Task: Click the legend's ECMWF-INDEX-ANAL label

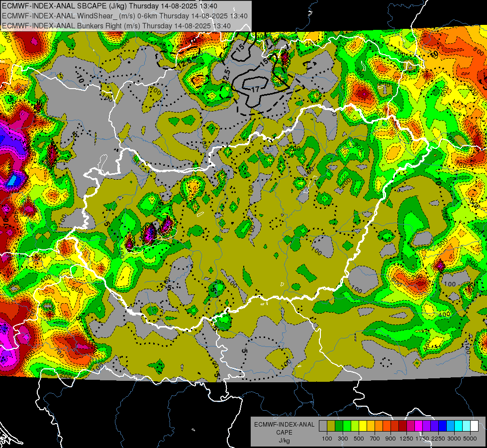Action: point(284,425)
